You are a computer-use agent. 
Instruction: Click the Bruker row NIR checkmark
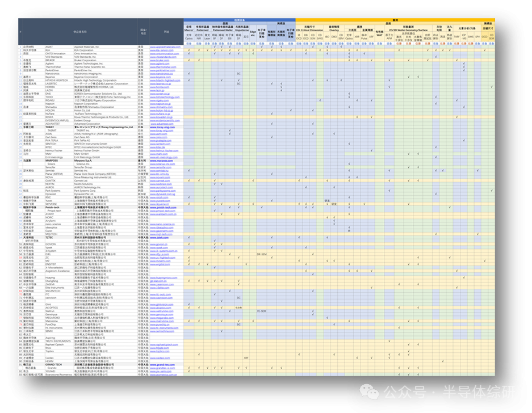[x=198, y=60]
